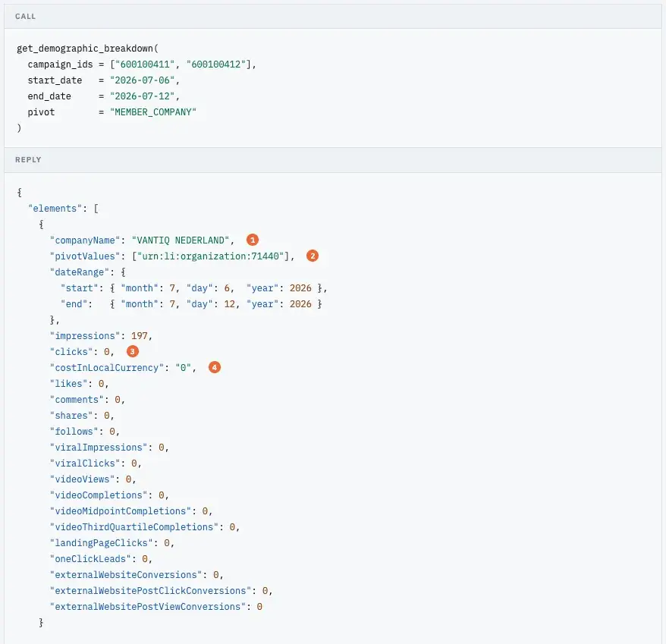Click the "start" key in dateRange
This screenshot has width=666, height=644.
tap(80, 288)
